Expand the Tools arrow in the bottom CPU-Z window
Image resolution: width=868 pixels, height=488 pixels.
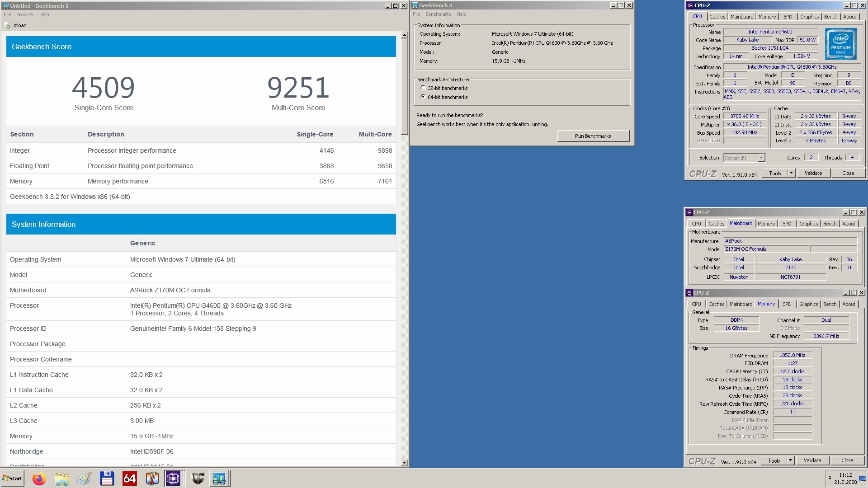[x=790, y=460]
